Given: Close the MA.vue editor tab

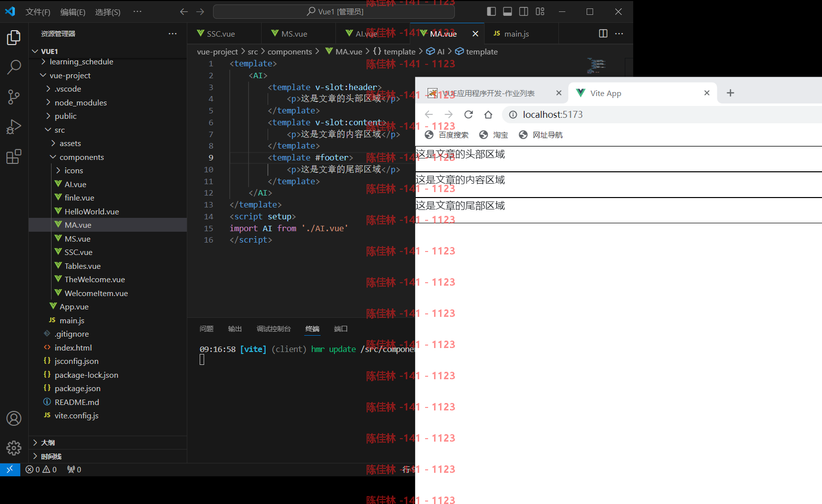Looking at the screenshot, I should [x=475, y=34].
